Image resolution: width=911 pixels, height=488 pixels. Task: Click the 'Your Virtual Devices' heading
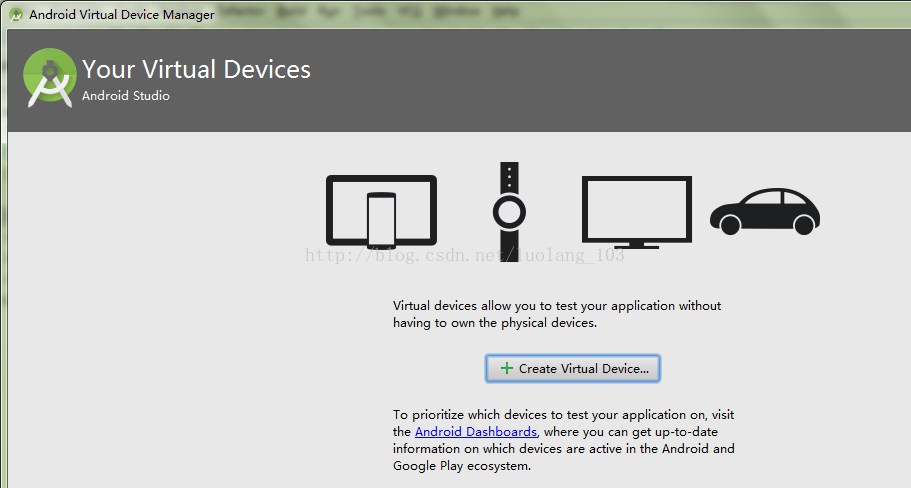point(196,69)
